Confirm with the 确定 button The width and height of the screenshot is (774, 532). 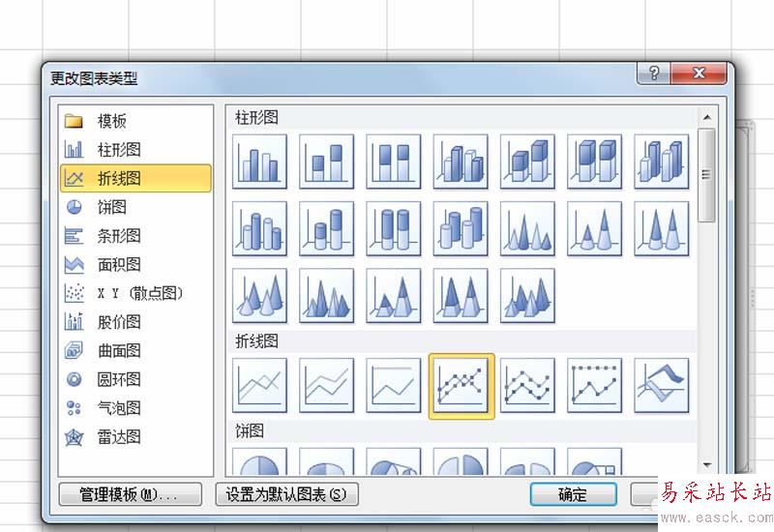(573, 494)
